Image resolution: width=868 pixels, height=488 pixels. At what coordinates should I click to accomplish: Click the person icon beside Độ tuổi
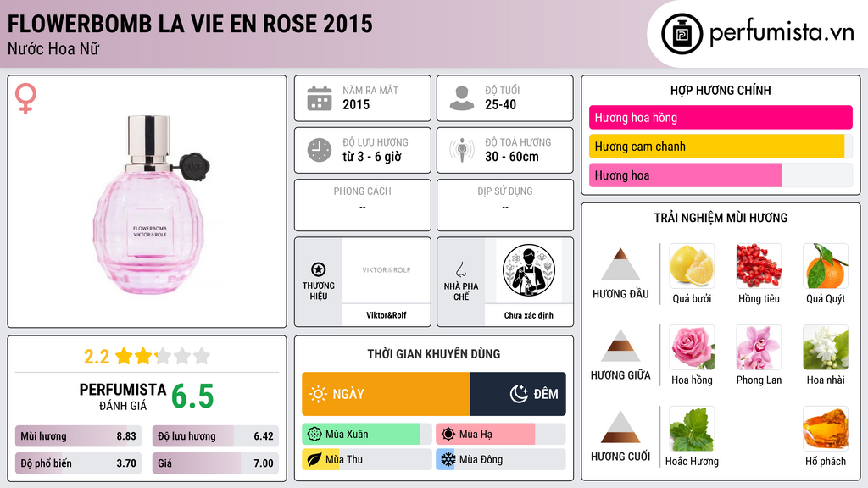(x=462, y=98)
